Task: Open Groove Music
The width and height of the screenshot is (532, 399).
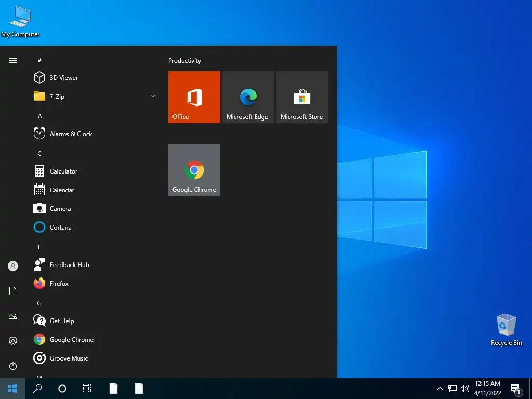Action: click(x=95, y=358)
